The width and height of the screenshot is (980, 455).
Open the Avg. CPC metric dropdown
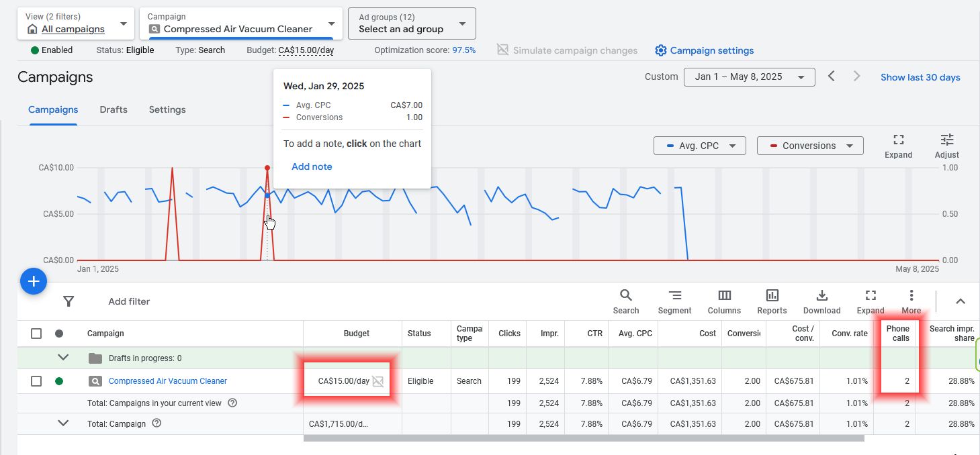699,146
